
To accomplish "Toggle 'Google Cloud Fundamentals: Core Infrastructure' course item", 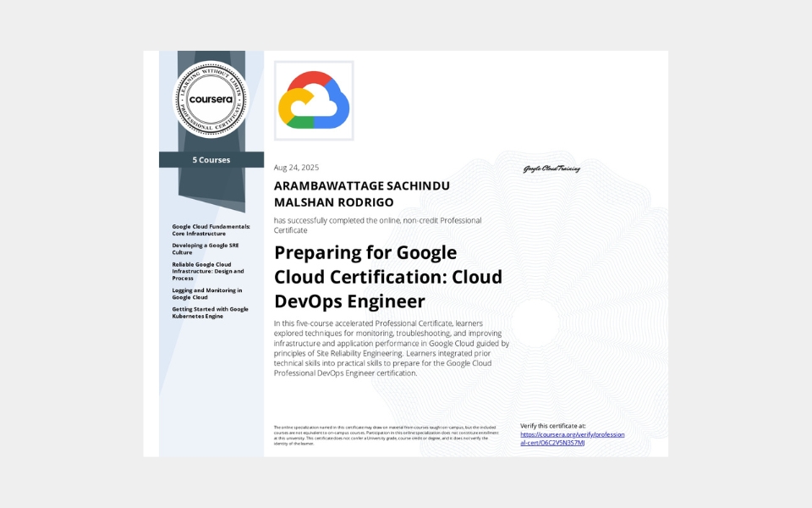I will (211, 230).
